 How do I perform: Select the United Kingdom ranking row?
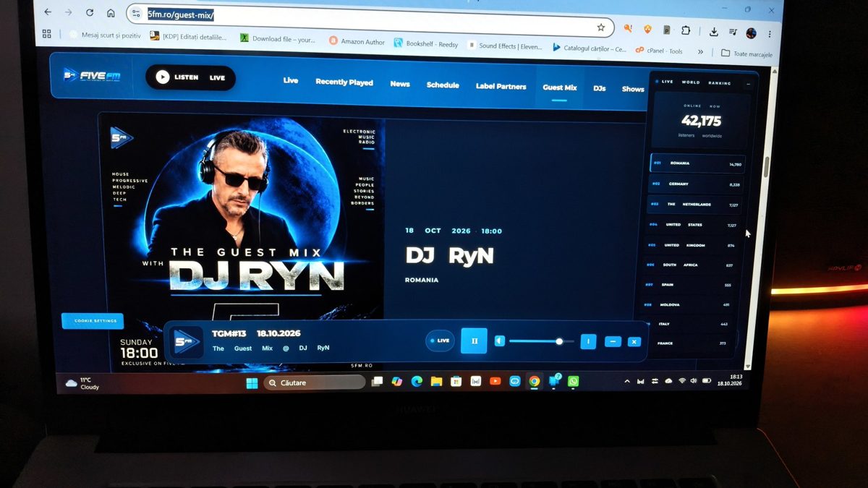click(692, 245)
